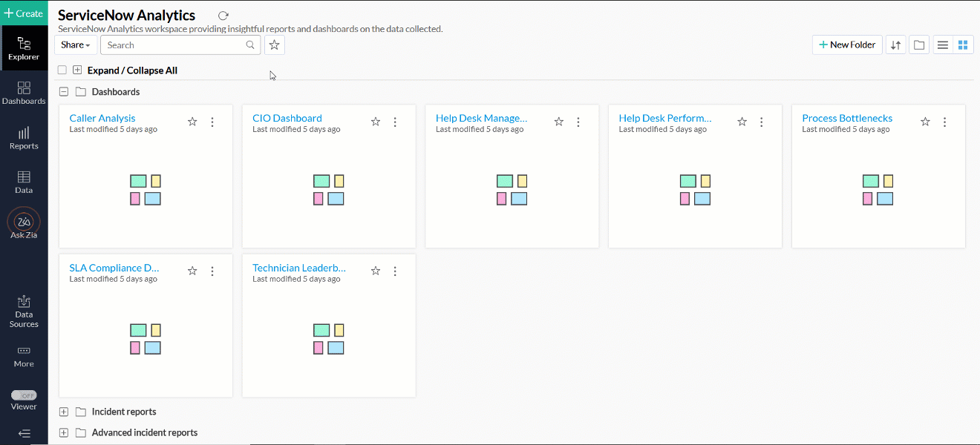The width and height of the screenshot is (980, 445).
Task: Expand the Advanced incident reports folder
Action: point(63,432)
